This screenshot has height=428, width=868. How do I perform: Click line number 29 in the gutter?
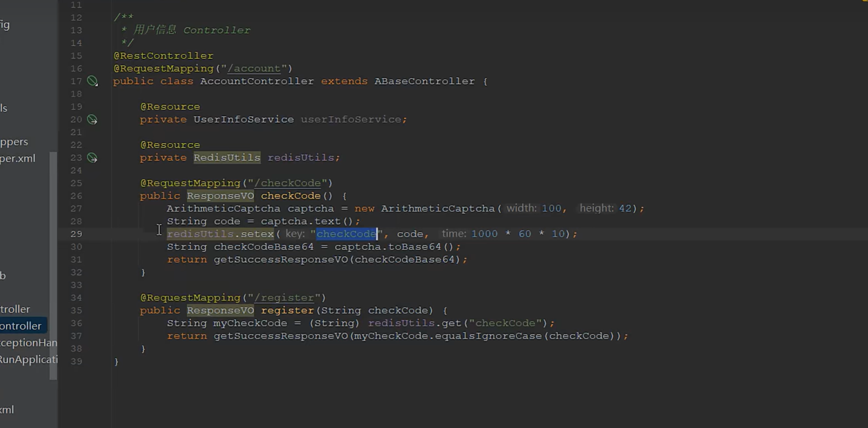[76, 234]
